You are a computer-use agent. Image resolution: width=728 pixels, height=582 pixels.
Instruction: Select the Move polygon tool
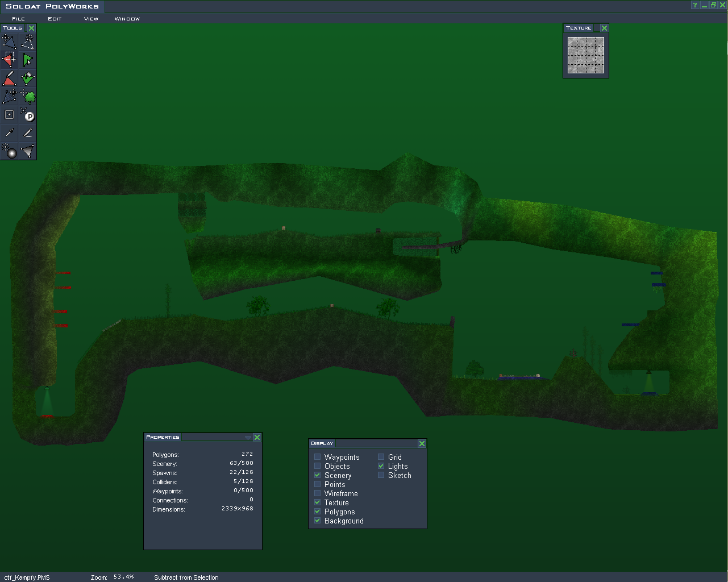click(x=9, y=41)
